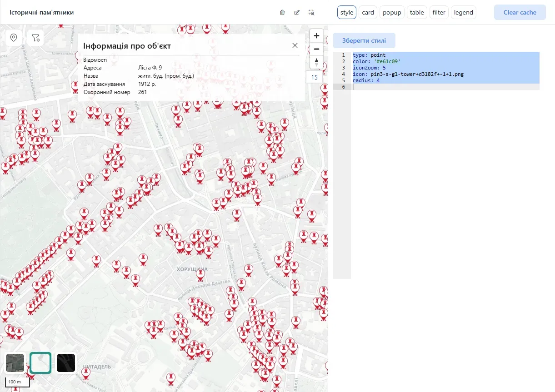
Task: Open the card tab
Action: (x=368, y=12)
